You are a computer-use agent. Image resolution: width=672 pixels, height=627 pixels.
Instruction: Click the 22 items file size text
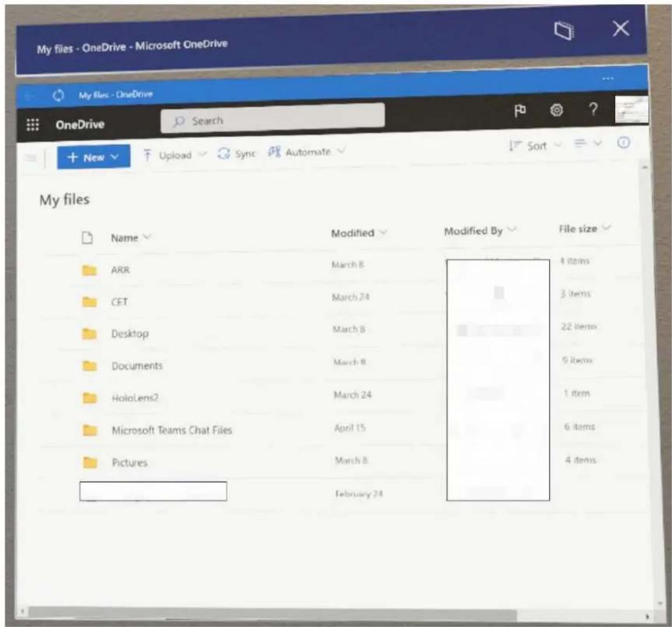[x=579, y=326]
